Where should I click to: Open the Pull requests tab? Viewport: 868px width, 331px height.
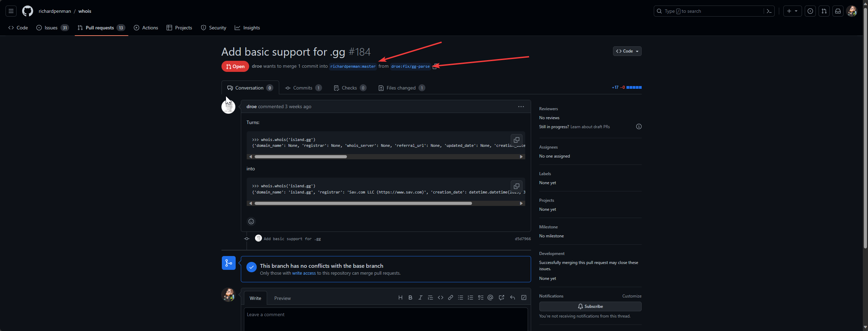tap(101, 28)
